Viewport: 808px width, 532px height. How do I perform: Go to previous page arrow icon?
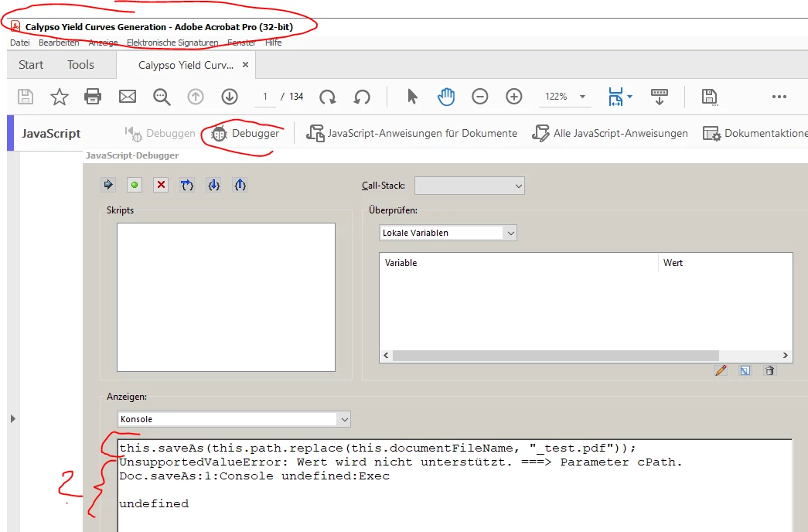196,97
